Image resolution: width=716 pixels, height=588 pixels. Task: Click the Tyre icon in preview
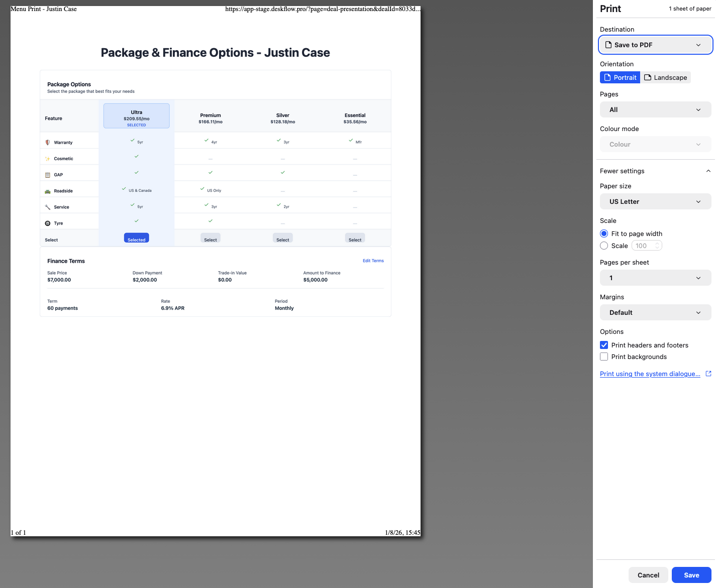pyautogui.click(x=48, y=223)
